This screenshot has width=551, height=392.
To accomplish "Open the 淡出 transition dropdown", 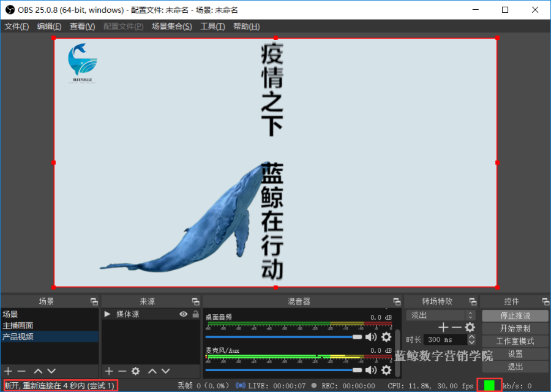I will pyautogui.click(x=435, y=315).
